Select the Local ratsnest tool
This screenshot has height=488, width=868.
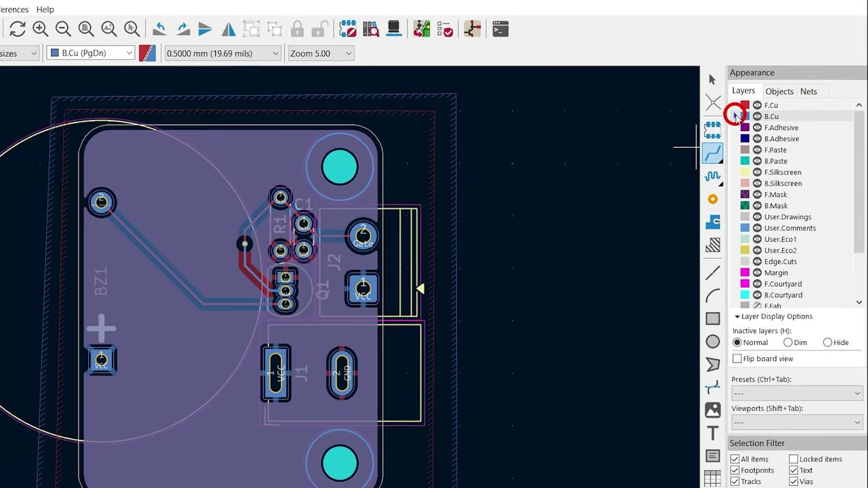coord(713,103)
